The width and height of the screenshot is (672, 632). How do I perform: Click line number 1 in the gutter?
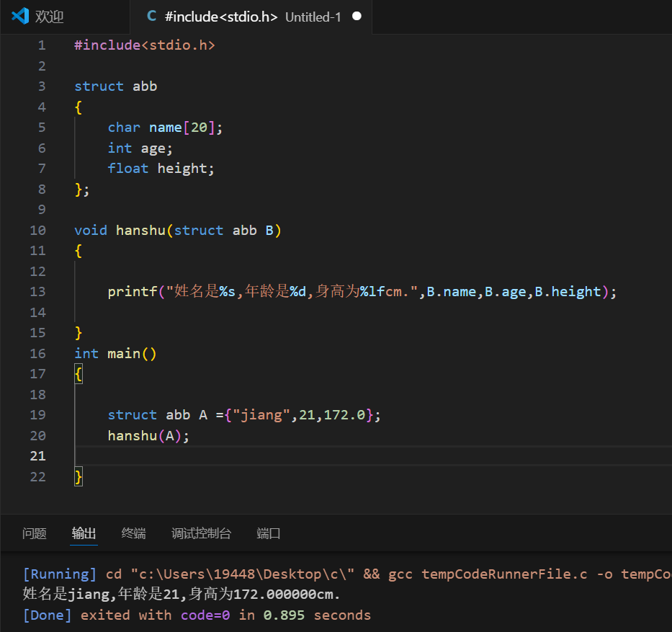tap(42, 45)
